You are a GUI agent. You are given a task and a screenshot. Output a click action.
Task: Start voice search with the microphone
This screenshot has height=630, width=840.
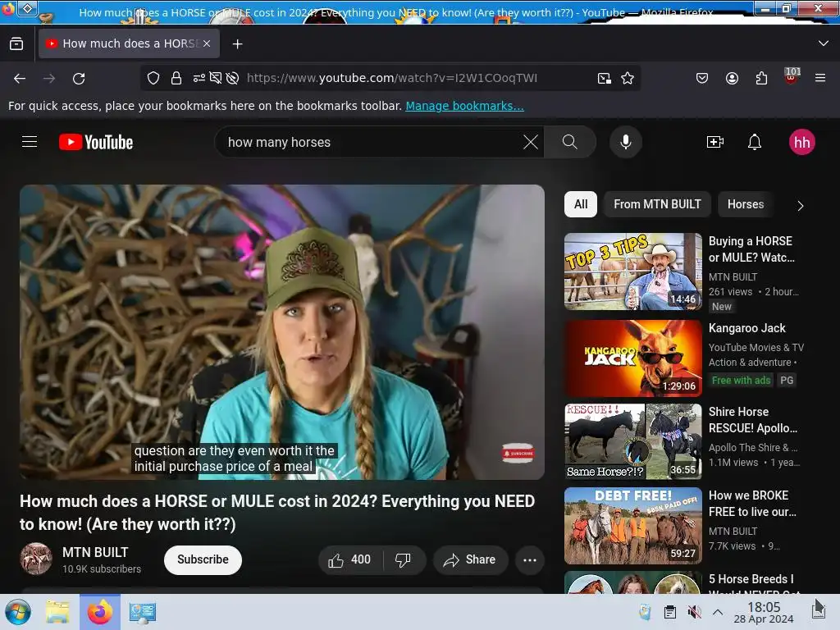(625, 142)
